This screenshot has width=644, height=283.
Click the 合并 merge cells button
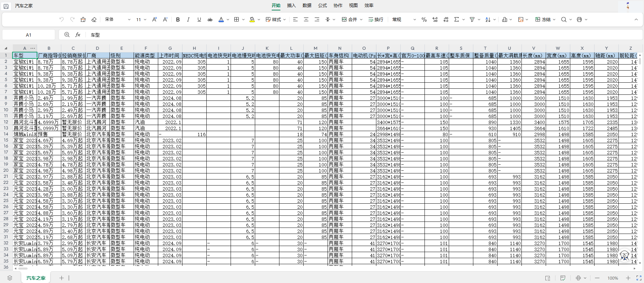point(349,19)
